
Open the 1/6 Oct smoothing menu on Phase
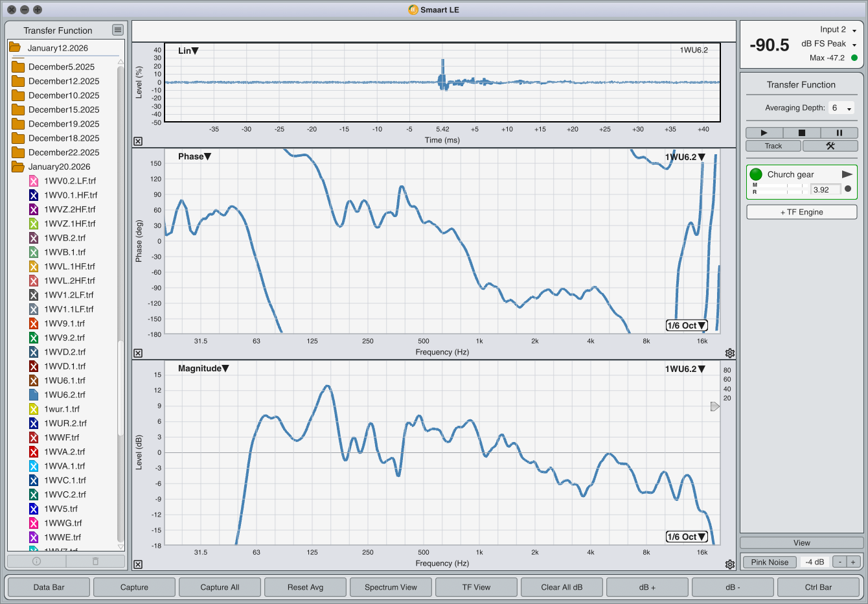(x=687, y=325)
